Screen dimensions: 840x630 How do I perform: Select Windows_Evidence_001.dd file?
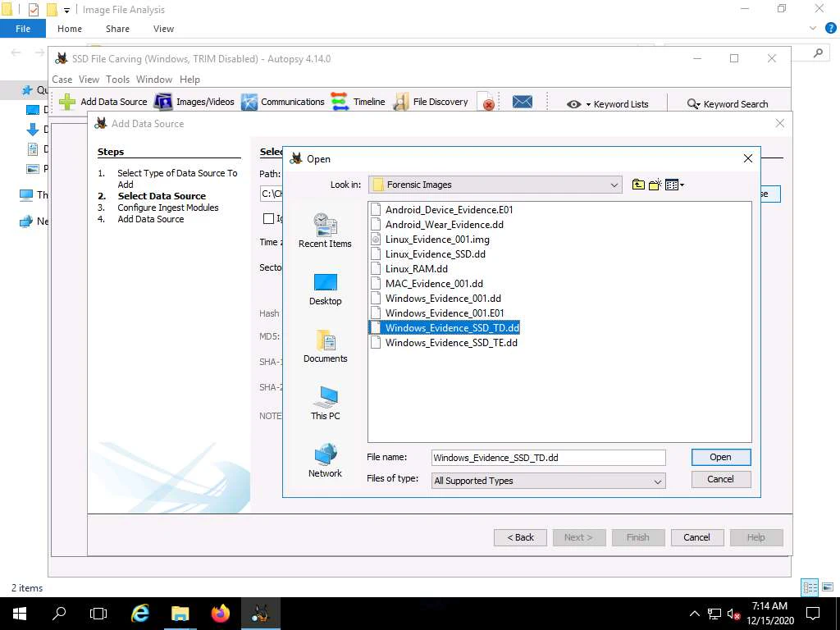[x=436, y=299]
